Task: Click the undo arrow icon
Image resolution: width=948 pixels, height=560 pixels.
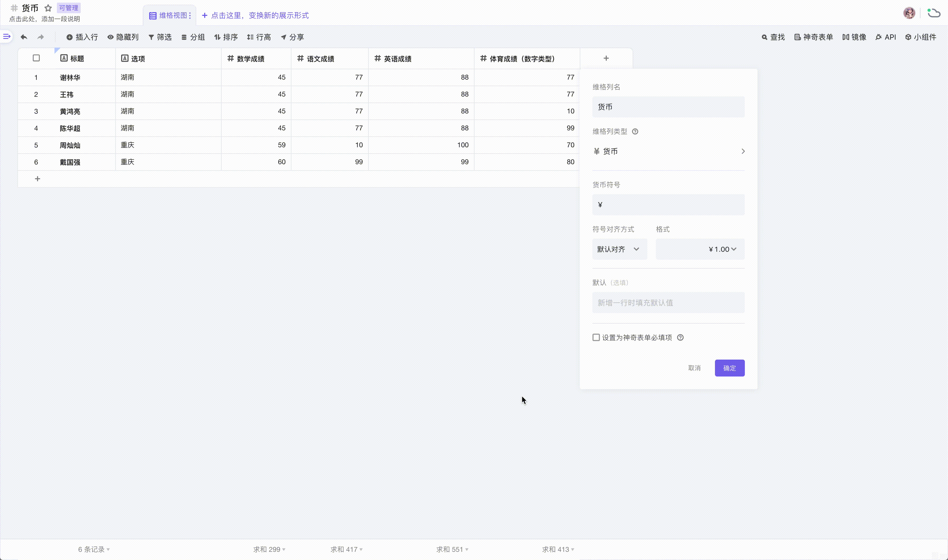Action: pos(24,37)
